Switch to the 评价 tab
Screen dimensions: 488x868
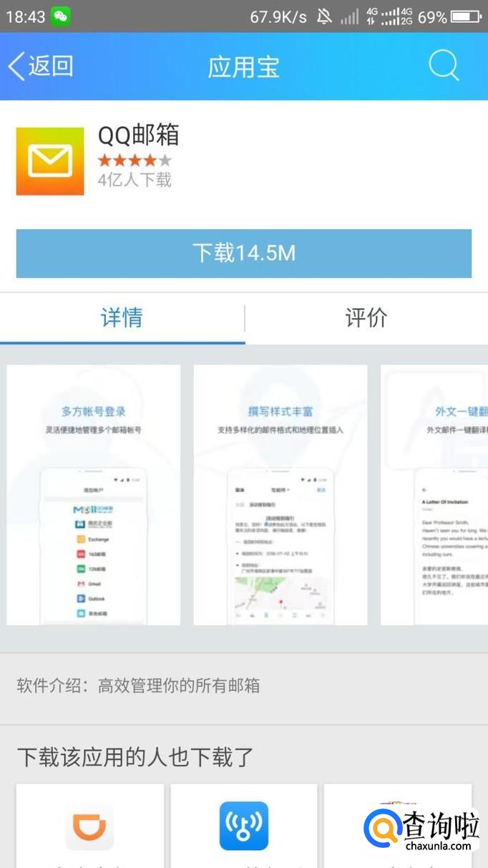[366, 317]
